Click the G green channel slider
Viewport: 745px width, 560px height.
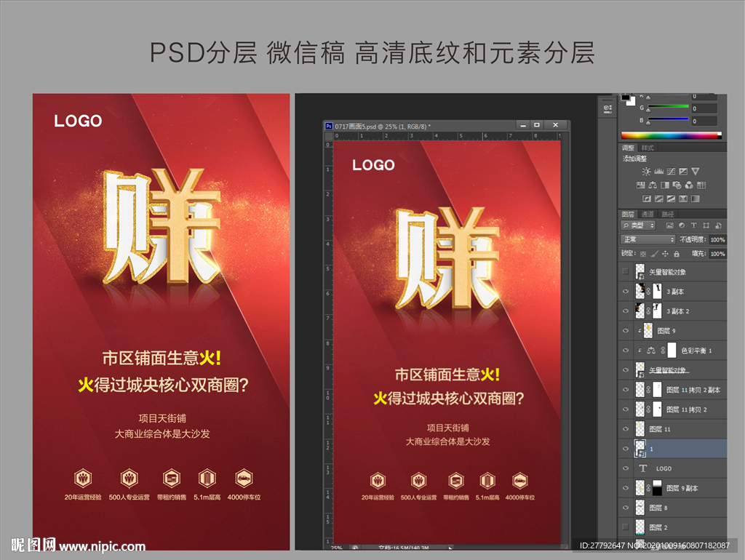coord(668,107)
